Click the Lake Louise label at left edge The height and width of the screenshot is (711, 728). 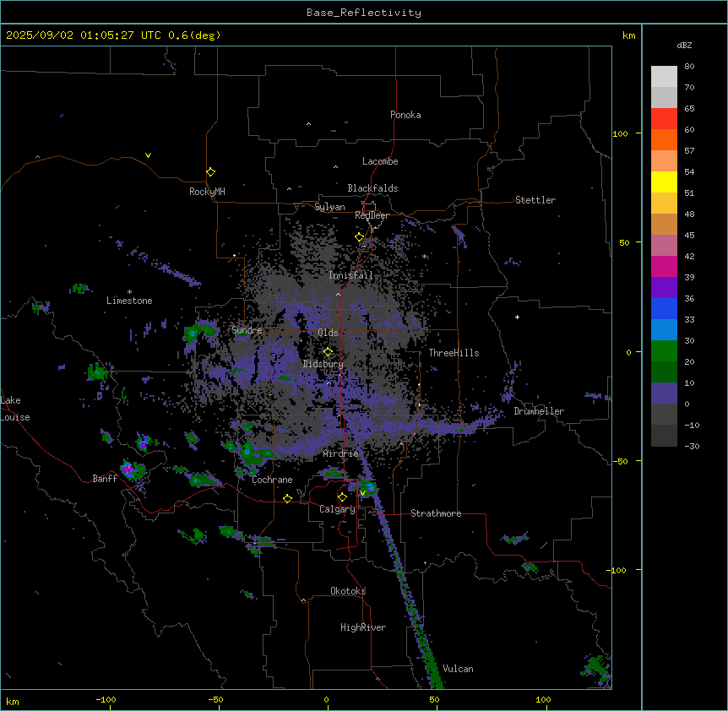tap(15, 409)
